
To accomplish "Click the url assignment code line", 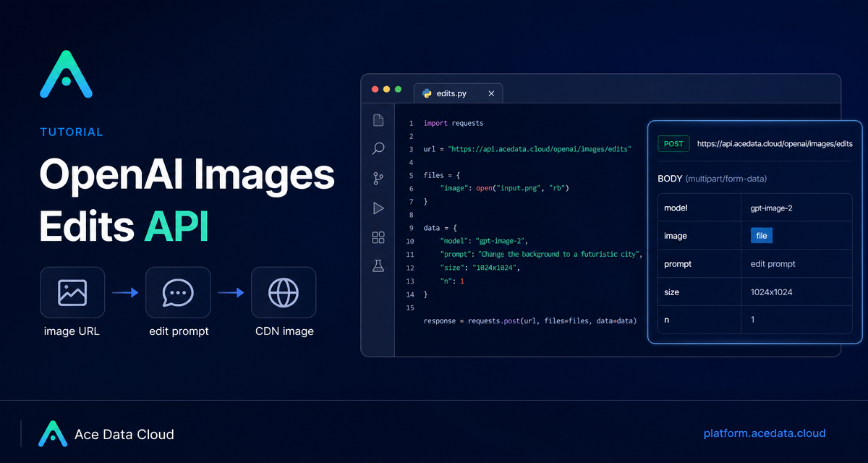I will (x=528, y=149).
